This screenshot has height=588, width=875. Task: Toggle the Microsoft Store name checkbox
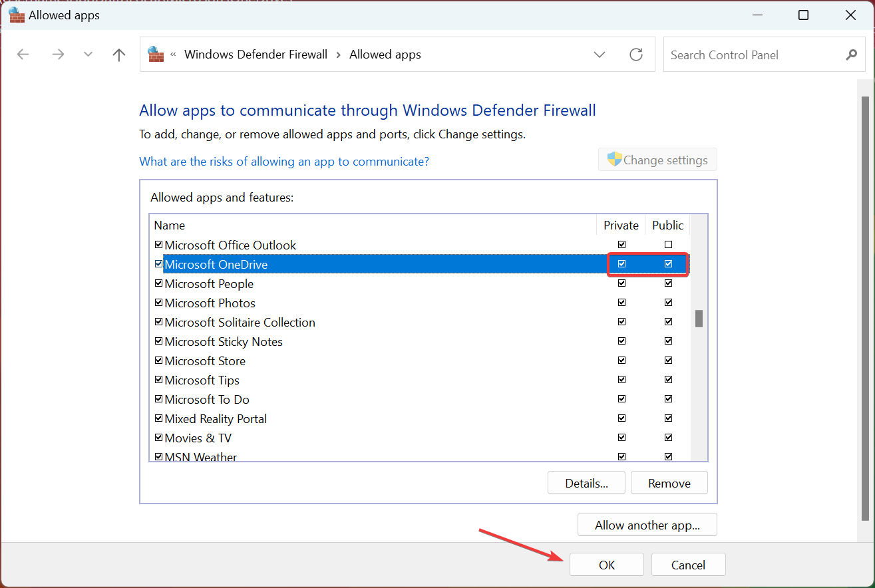pyautogui.click(x=158, y=361)
